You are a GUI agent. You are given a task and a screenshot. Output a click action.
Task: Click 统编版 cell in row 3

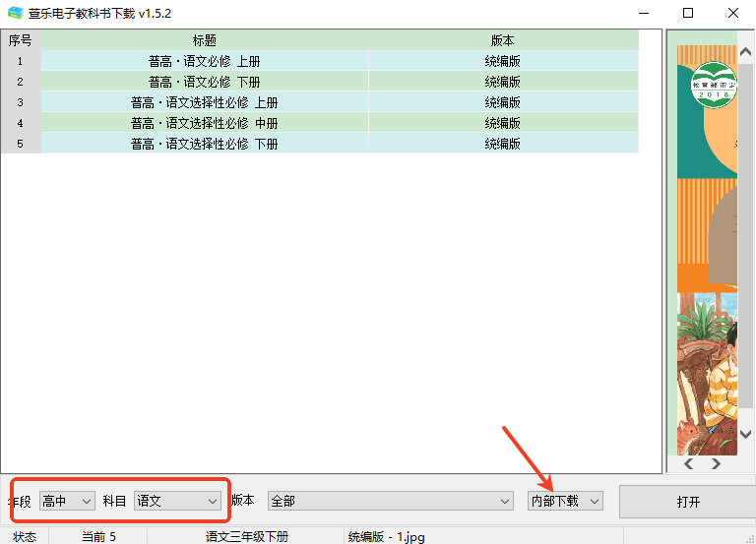[x=503, y=102]
